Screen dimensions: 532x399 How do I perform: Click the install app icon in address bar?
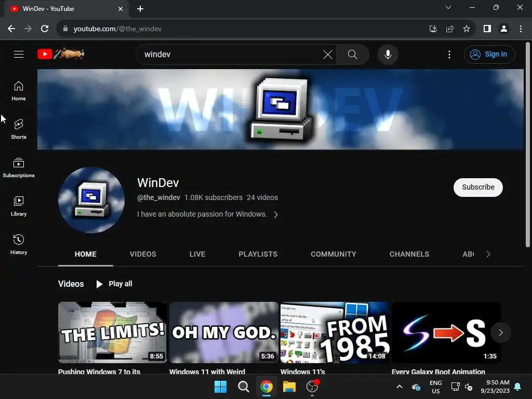(x=433, y=29)
